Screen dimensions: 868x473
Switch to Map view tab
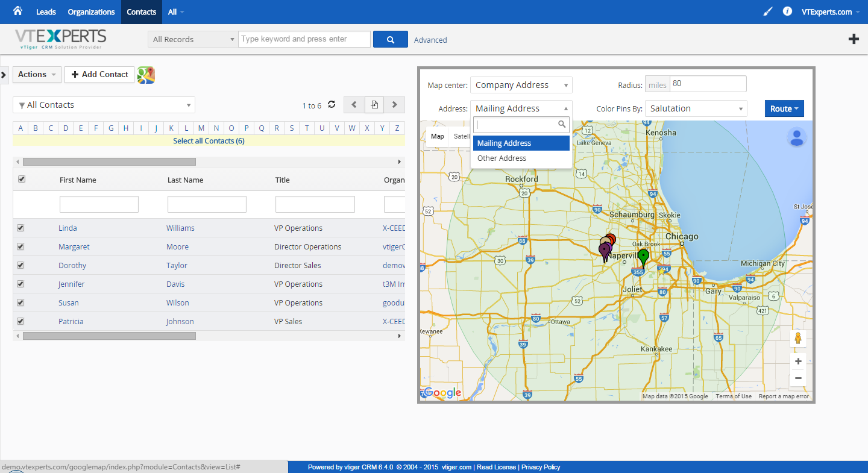[438, 136]
